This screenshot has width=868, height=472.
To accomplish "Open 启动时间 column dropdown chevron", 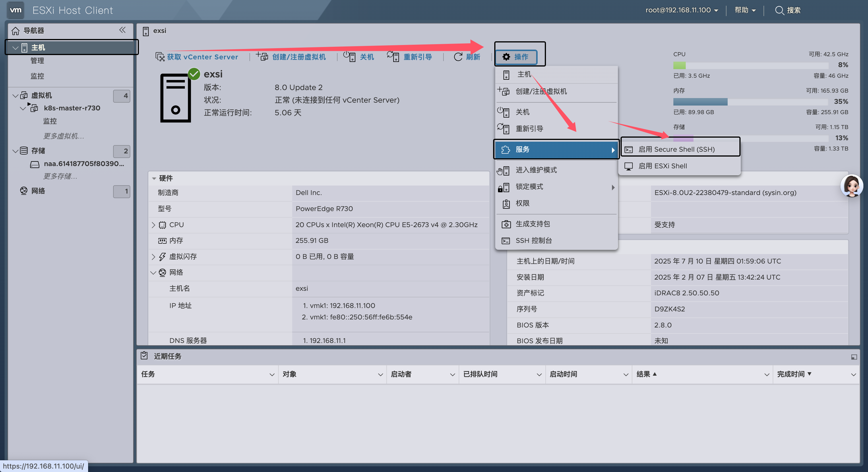I will [x=625, y=375].
